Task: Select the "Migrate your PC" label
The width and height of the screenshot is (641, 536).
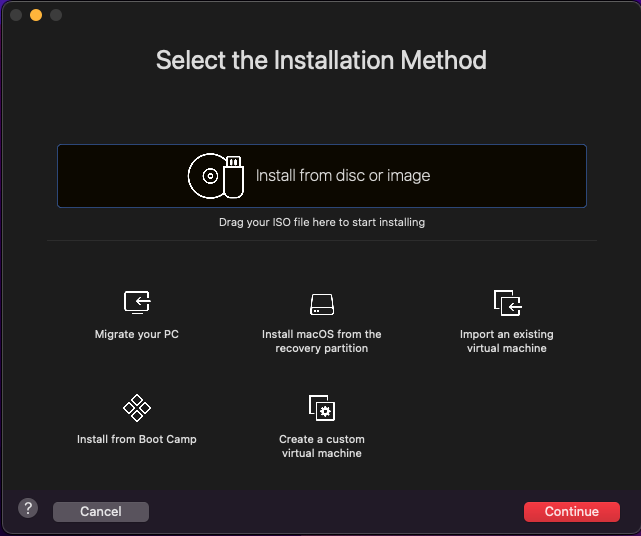Action: [137, 334]
